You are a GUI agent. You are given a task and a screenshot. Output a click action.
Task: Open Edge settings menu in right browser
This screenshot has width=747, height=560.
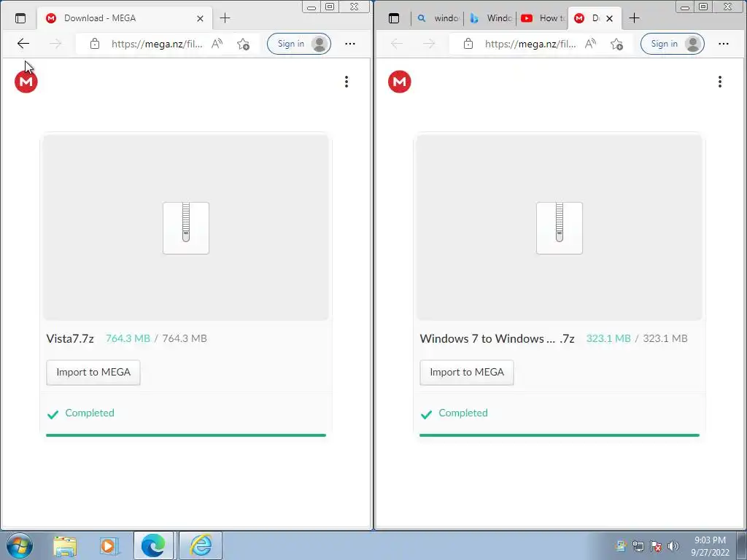[724, 44]
